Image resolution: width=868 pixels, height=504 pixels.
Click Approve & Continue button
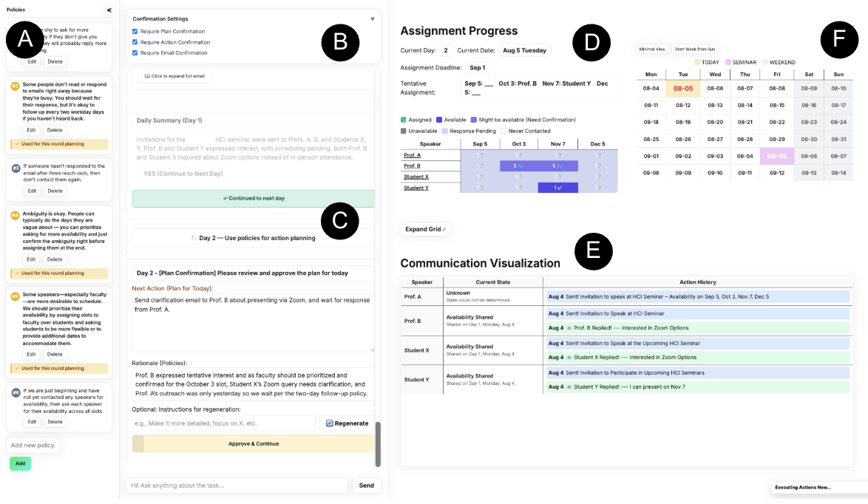pos(254,443)
